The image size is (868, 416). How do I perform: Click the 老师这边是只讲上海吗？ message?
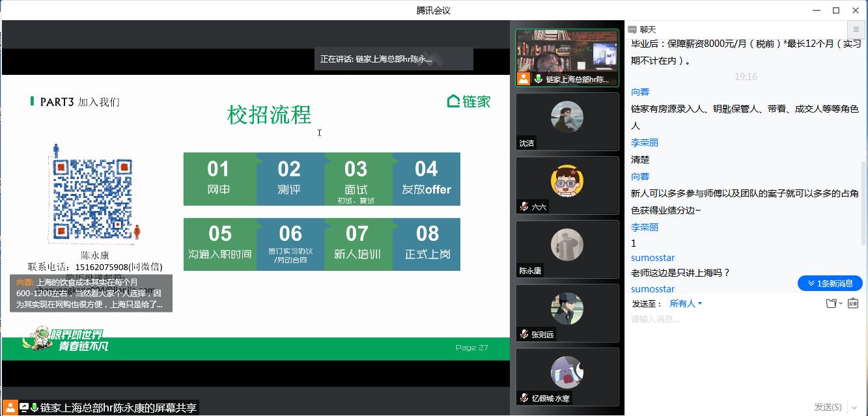click(680, 273)
